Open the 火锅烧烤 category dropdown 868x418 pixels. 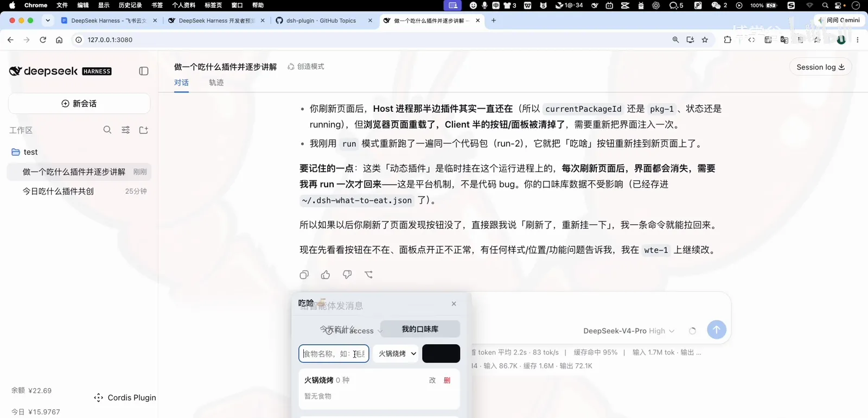396,353
